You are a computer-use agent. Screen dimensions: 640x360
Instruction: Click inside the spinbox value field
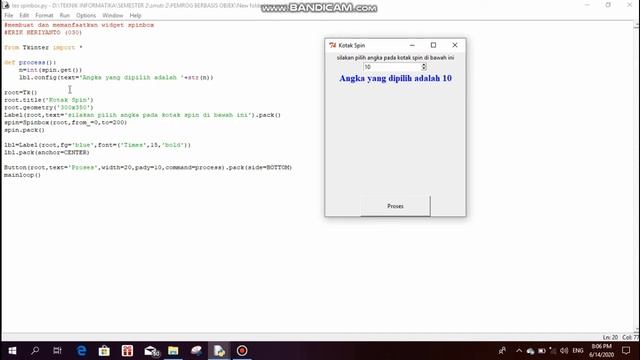392,67
